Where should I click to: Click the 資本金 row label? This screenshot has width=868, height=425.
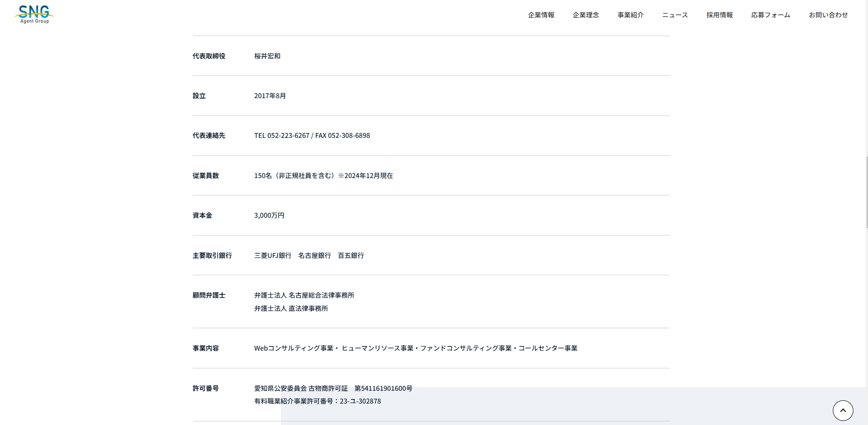[202, 215]
